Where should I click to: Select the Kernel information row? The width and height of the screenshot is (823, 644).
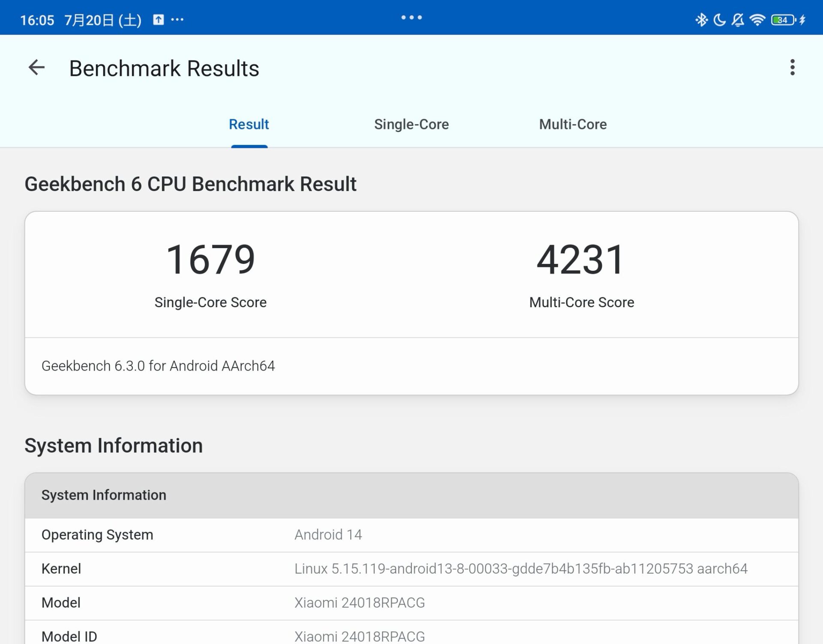click(x=411, y=569)
